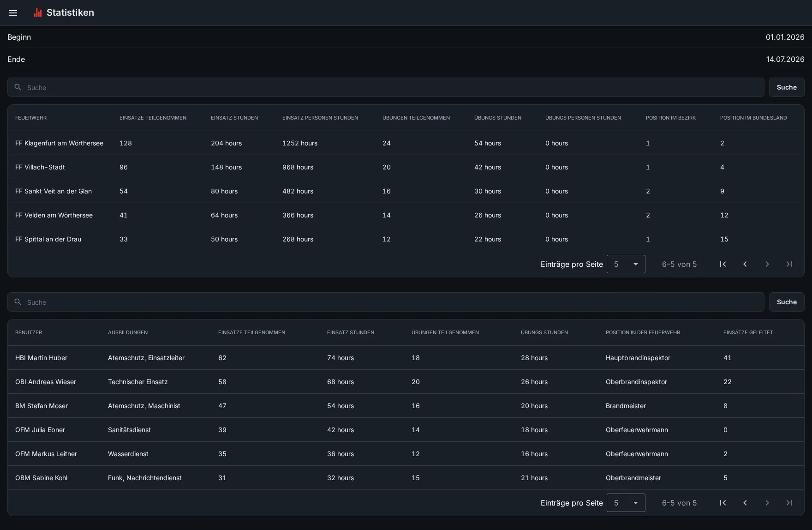Go to first page in Benutzer table

pyautogui.click(x=723, y=503)
